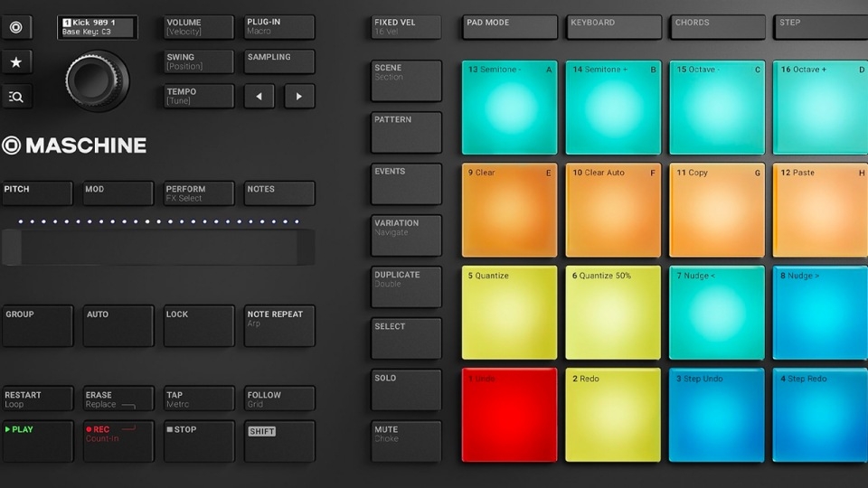Tap pad 16 Octave +
The height and width of the screenshot is (488, 868).
tap(820, 108)
